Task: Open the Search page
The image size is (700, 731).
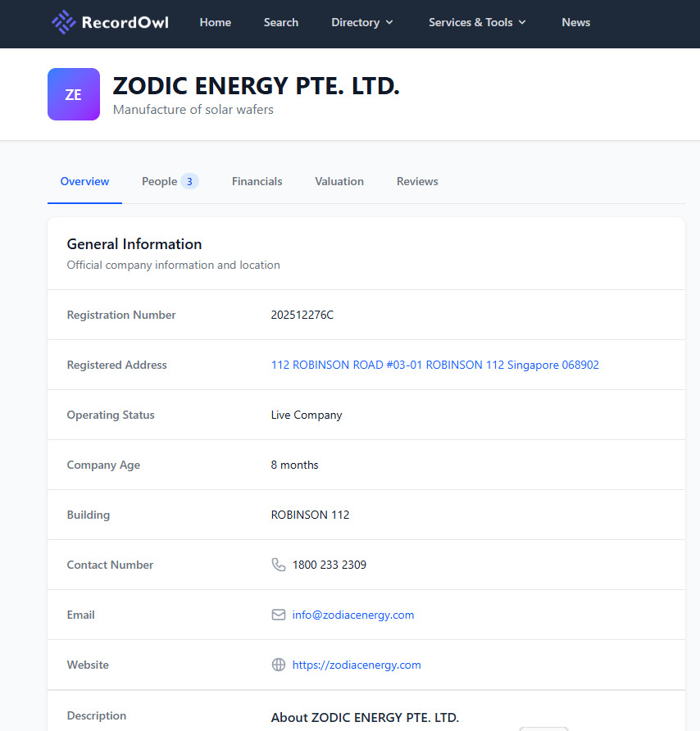Action: [281, 22]
